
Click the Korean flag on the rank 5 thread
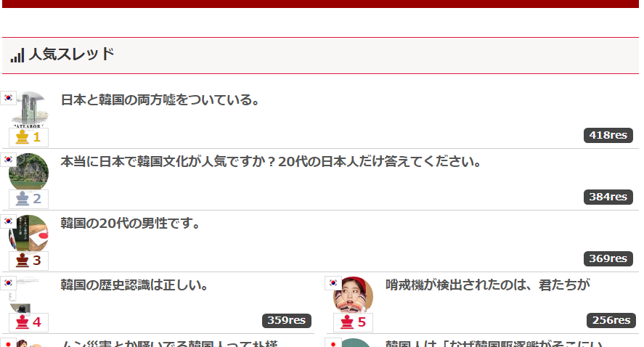[333, 283]
